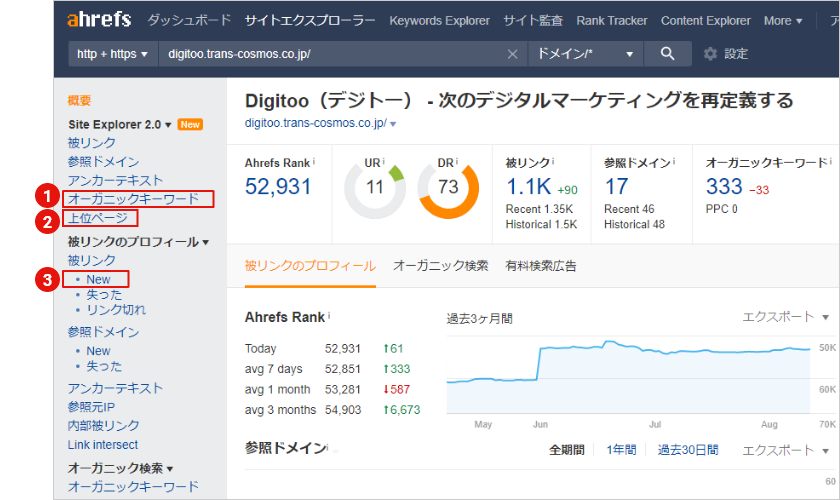Open 被リンク under Site Explorer 2.0

coord(92,143)
